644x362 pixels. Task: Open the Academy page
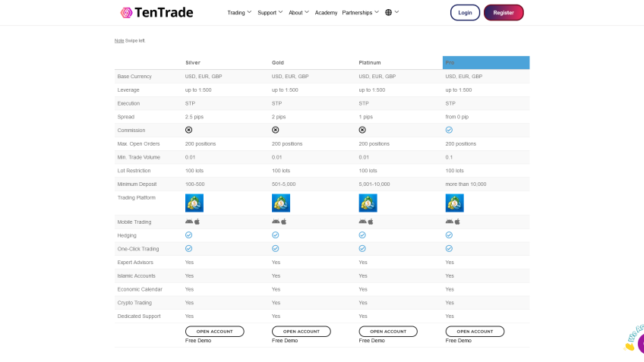tap(326, 13)
